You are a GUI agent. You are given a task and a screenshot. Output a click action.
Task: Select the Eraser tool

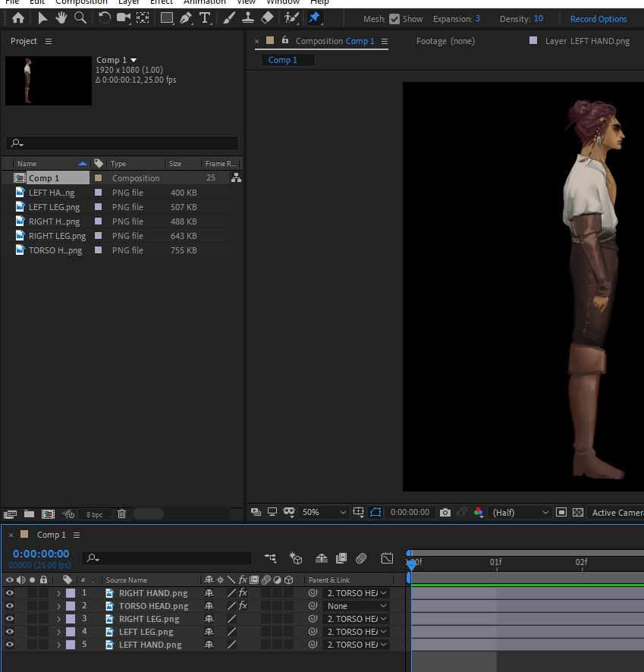click(267, 17)
